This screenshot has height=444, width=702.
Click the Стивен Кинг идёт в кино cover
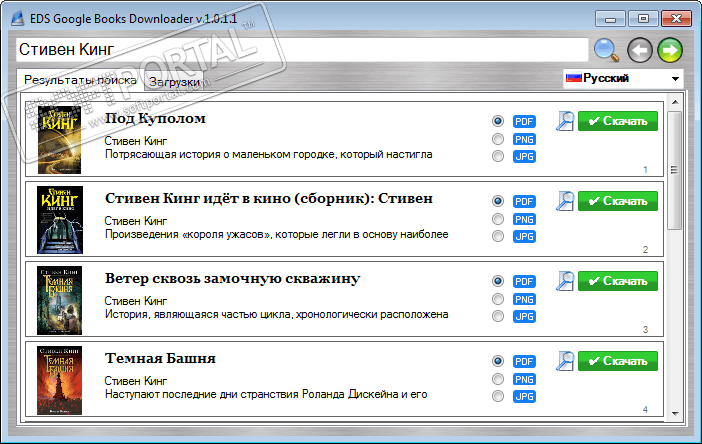[x=60, y=220]
